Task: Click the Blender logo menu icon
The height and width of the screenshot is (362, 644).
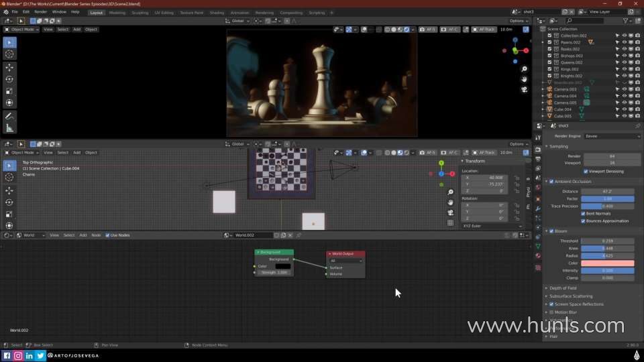Action: coord(6,12)
